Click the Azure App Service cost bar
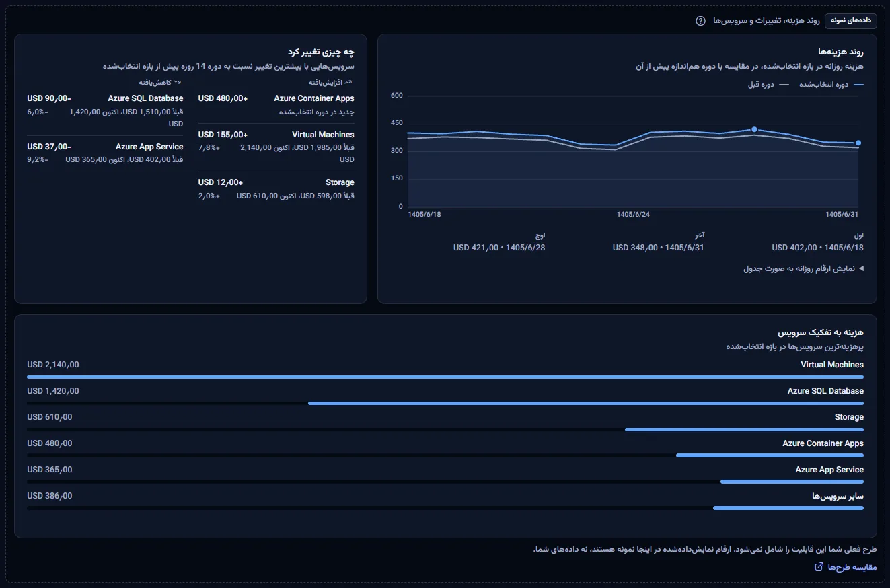This screenshot has height=588, width=890. coord(792,482)
